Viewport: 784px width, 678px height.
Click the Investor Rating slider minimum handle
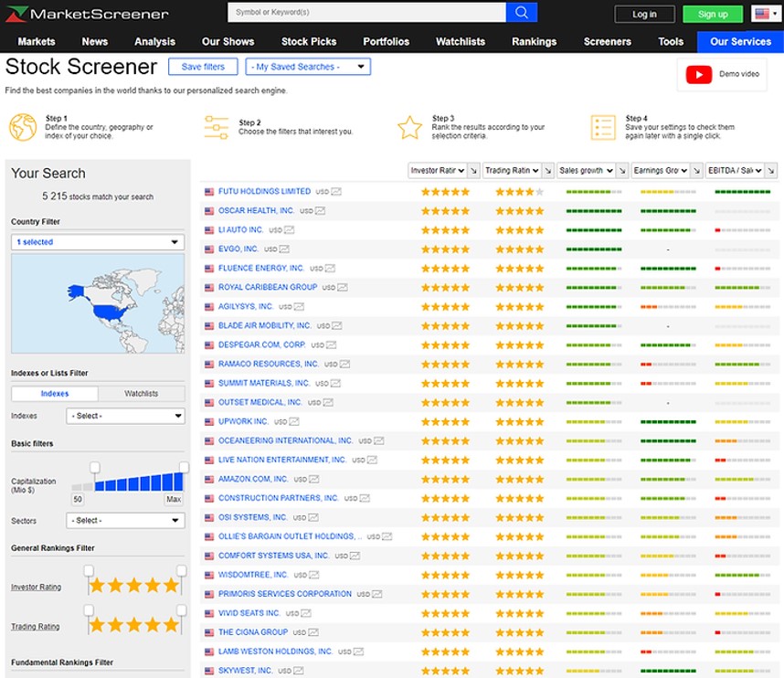click(x=89, y=571)
